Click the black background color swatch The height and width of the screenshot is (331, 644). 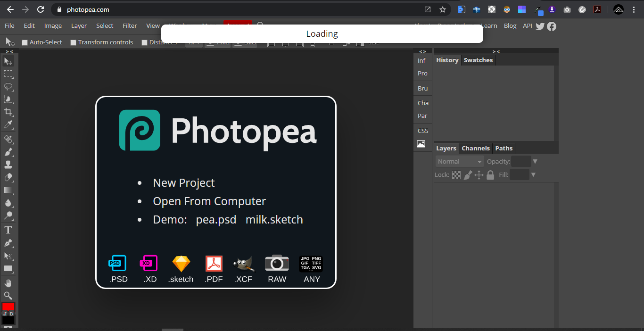pos(8,320)
